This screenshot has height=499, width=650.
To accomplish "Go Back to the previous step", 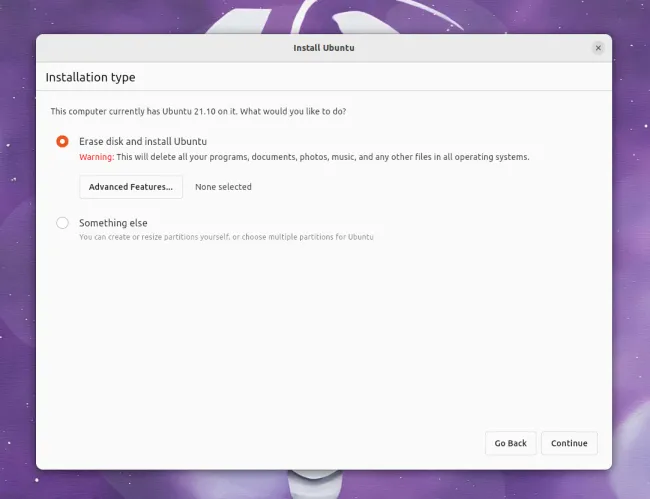I will tap(511, 443).
